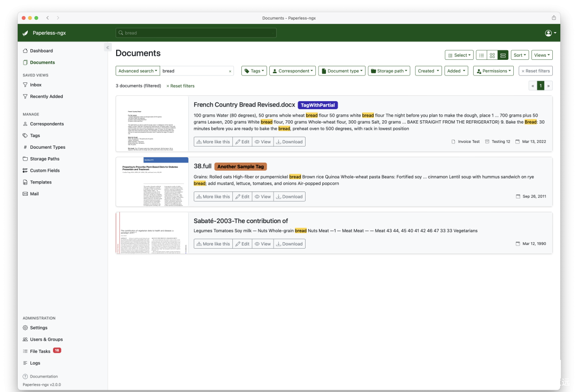Edit the 38.full document

coord(242,197)
